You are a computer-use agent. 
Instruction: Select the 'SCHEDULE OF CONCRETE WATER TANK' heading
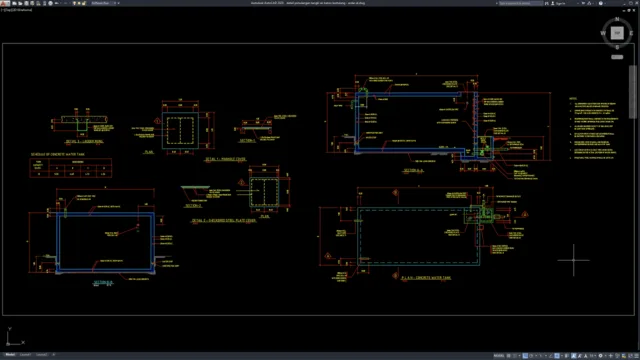tap(58, 154)
